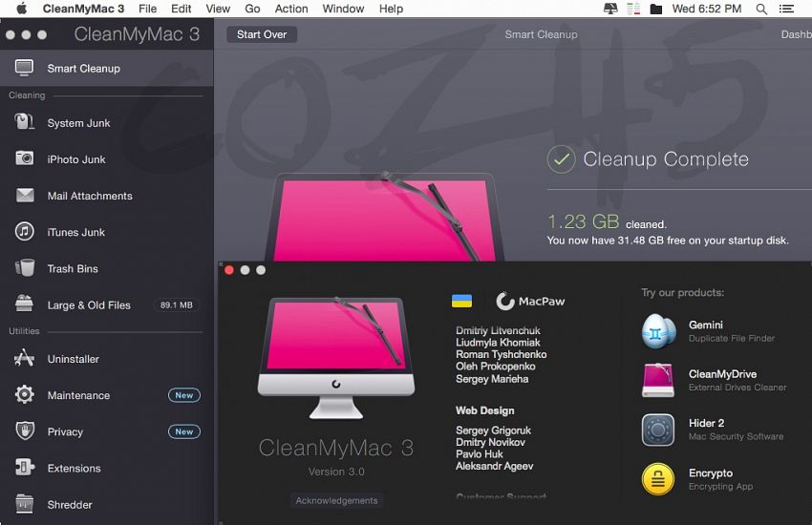Screen dimensions: 812x525
Task: Click the Cleanup Complete checkmark icon
Action: tap(561, 159)
